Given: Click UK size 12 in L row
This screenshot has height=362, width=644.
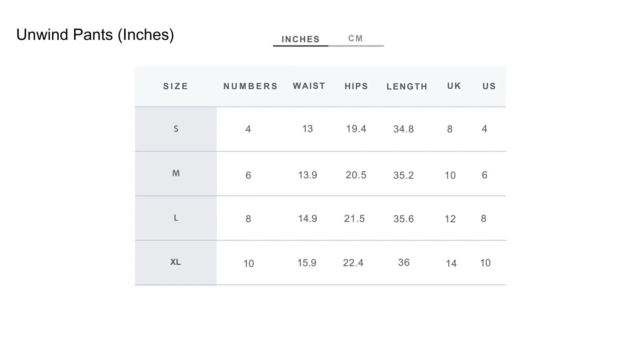Looking at the screenshot, I should [450, 219].
